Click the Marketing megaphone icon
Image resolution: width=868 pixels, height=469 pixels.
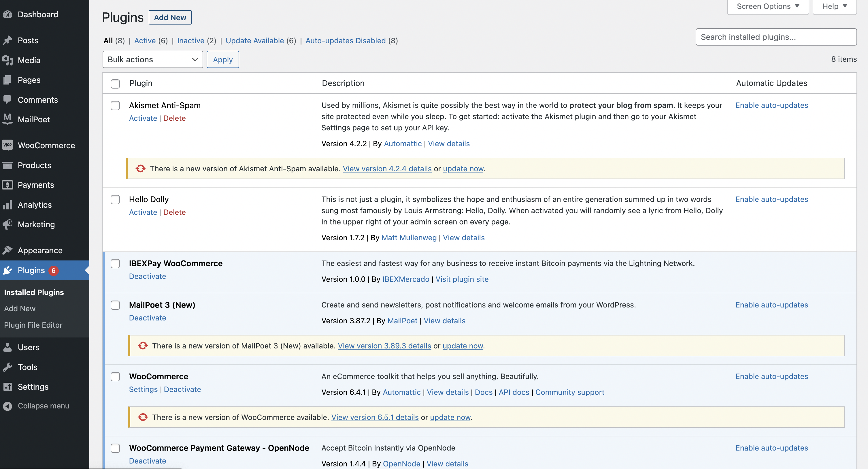click(7, 225)
